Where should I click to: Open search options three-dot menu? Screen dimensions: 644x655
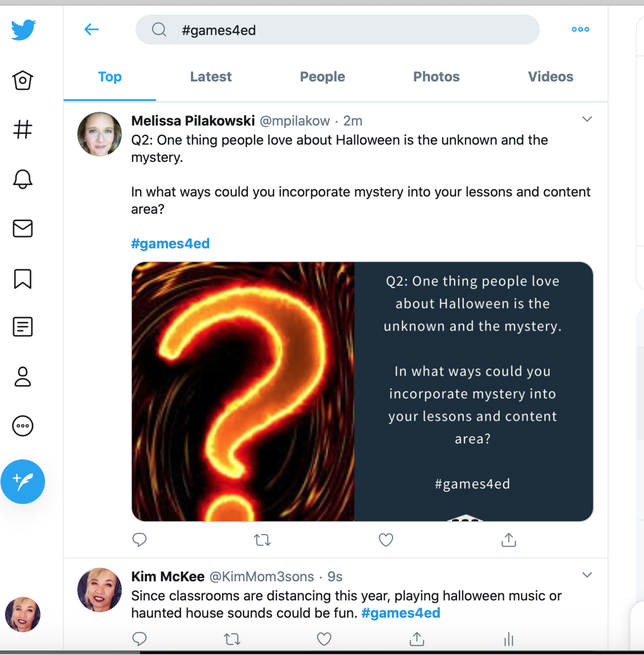(x=580, y=29)
